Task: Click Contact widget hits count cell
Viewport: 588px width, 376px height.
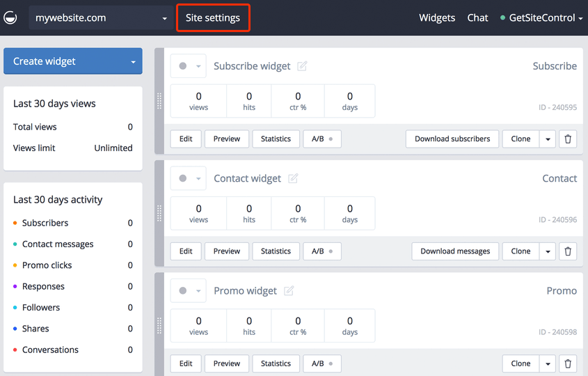Action: tap(249, 213)
